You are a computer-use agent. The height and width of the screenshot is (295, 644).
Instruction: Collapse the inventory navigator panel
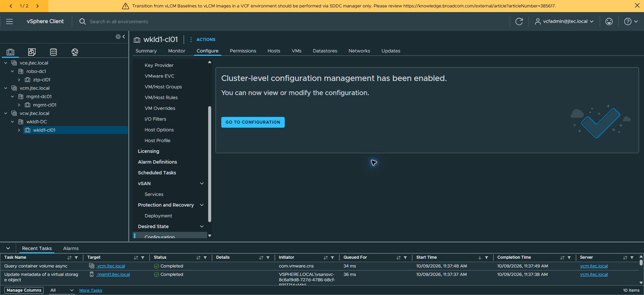124,37
